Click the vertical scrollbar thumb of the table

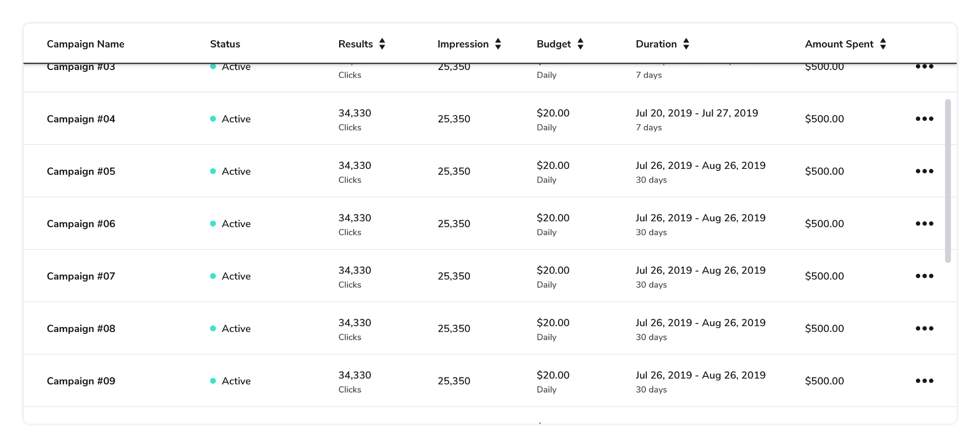(x=948, y=181)
